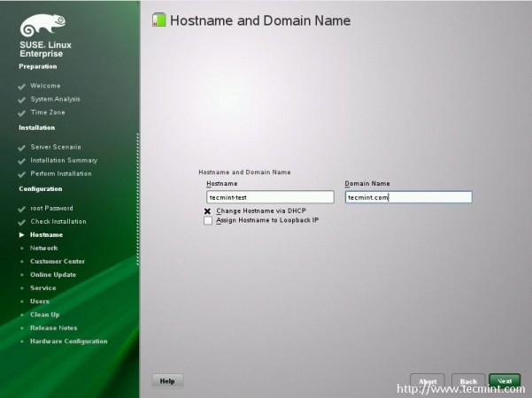The width and height of the screenshot is (532, 398).
Task: Click the Abort button
Action: 428,381
